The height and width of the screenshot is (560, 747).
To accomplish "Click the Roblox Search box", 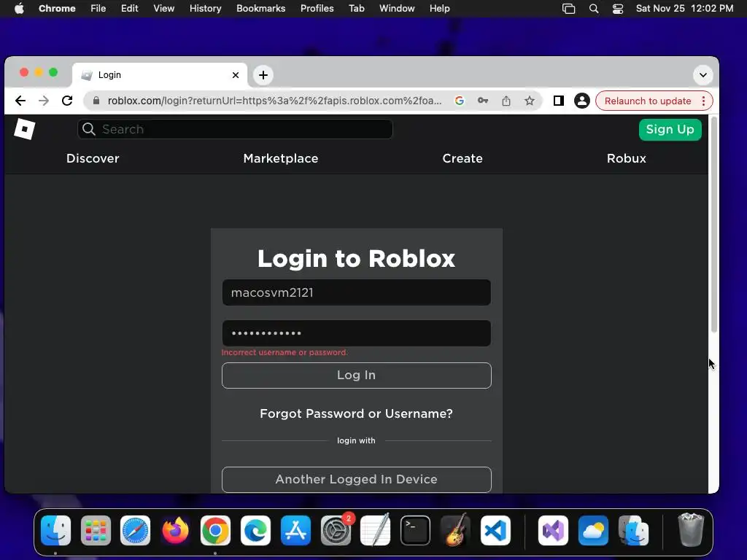I will pyautogui.click(x=236, y=129).
